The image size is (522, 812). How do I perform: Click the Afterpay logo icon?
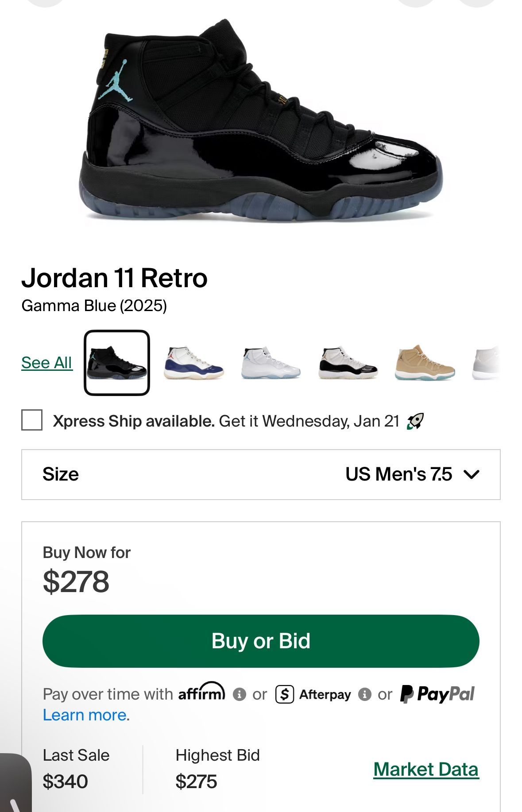(x=285, y=694)
